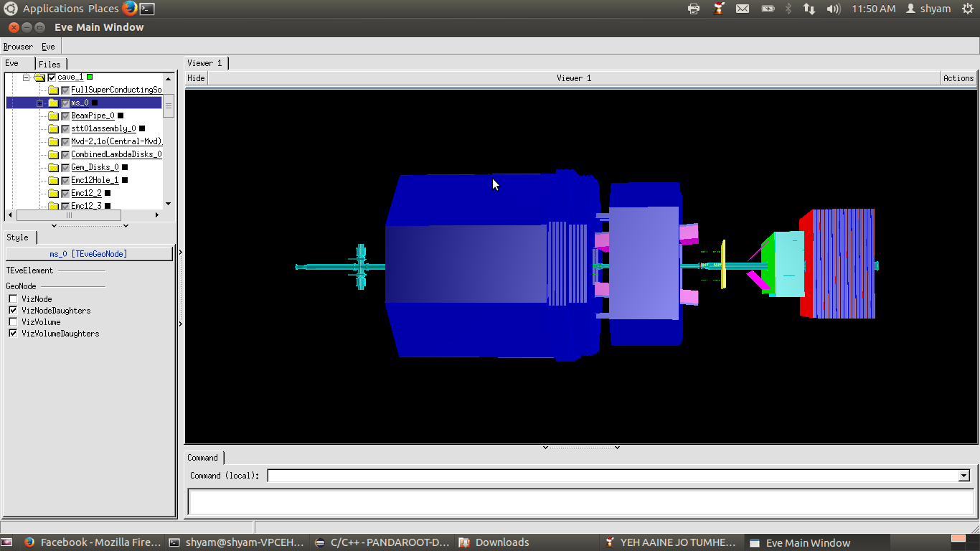Select the Viewer 1 tab
This screenshot has width=980, height=551.
point(206,63)
